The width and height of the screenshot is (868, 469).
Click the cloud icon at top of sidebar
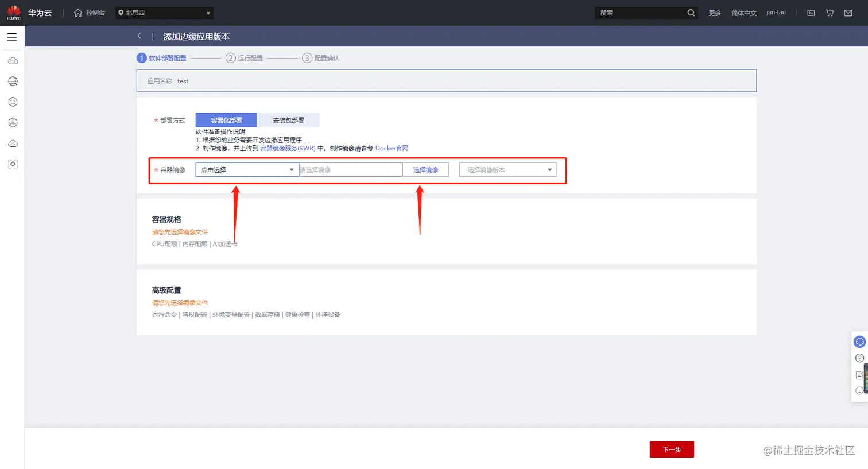tap(13, 61)
